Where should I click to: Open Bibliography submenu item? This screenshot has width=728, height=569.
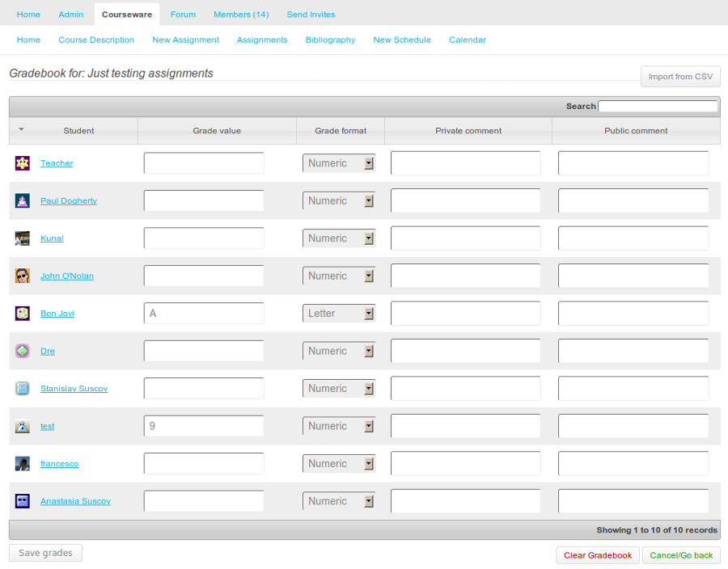pos(330,40)
